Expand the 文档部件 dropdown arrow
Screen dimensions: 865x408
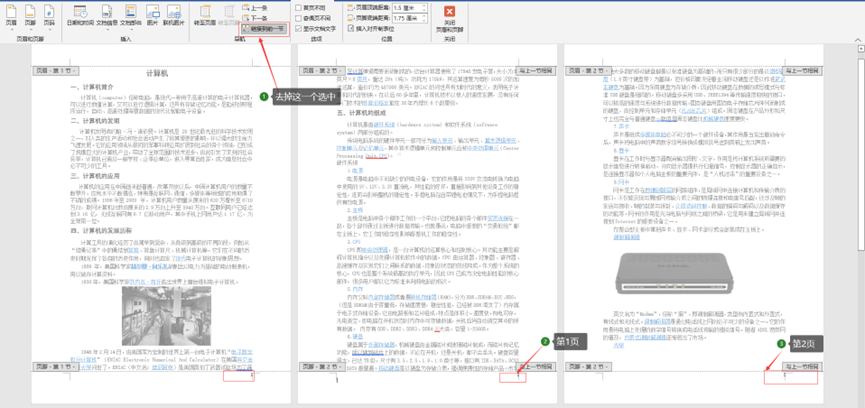tap(131, 29)
